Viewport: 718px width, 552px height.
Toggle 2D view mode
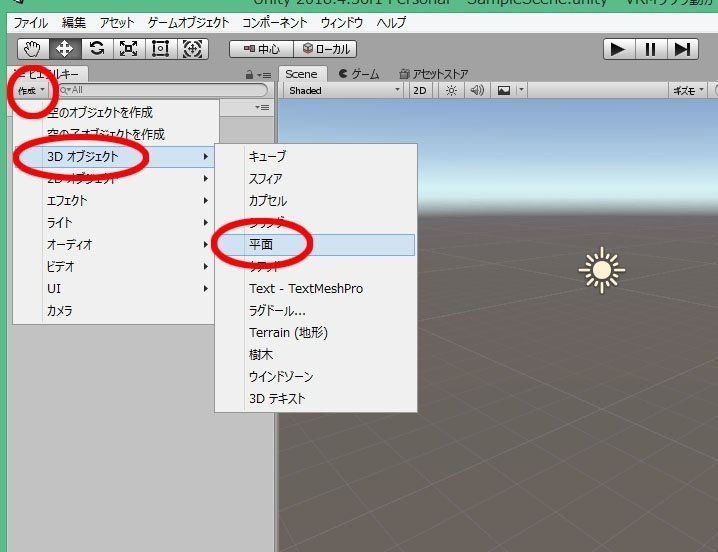pyautogui.click(x=420, y=91)
